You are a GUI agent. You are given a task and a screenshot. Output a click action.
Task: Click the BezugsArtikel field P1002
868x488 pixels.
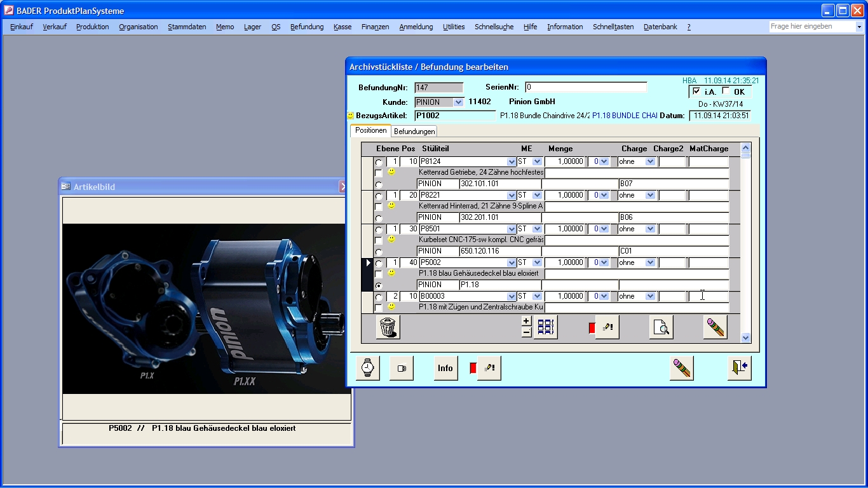(455, 116)
